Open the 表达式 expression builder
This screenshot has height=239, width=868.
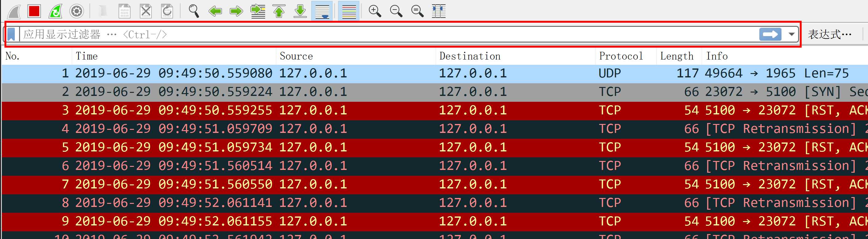click(x=830, y=35)
